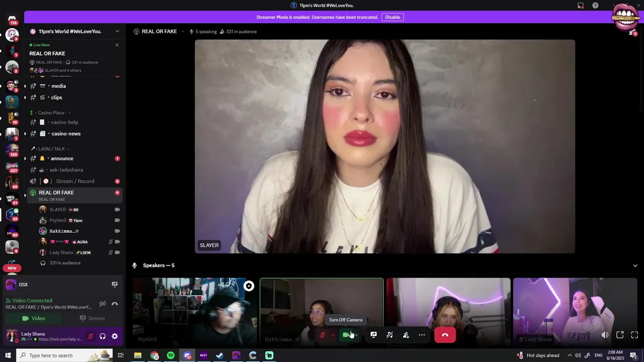Open server icon with 19 badge

[x=12, y=118]
